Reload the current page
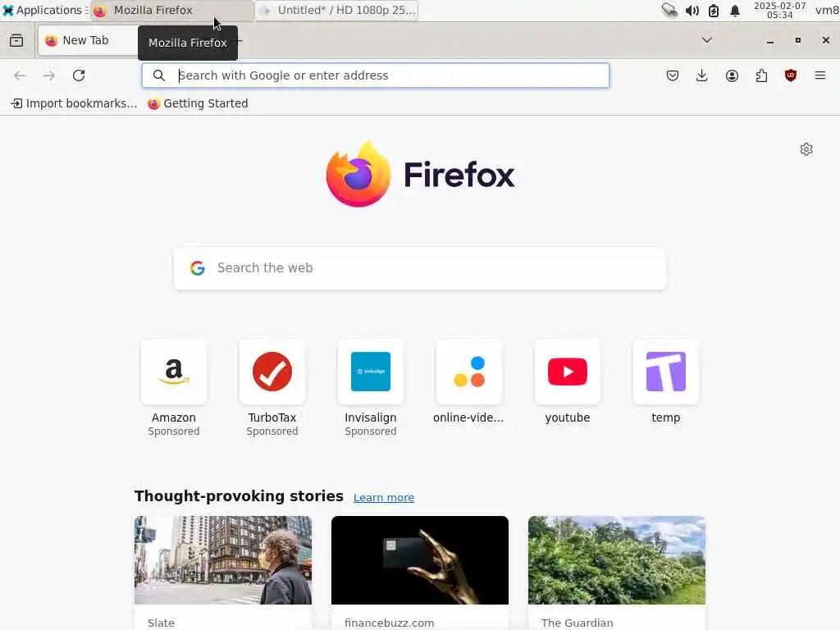The width and height of the screenshot is (840, 630). tap(79, 75)
